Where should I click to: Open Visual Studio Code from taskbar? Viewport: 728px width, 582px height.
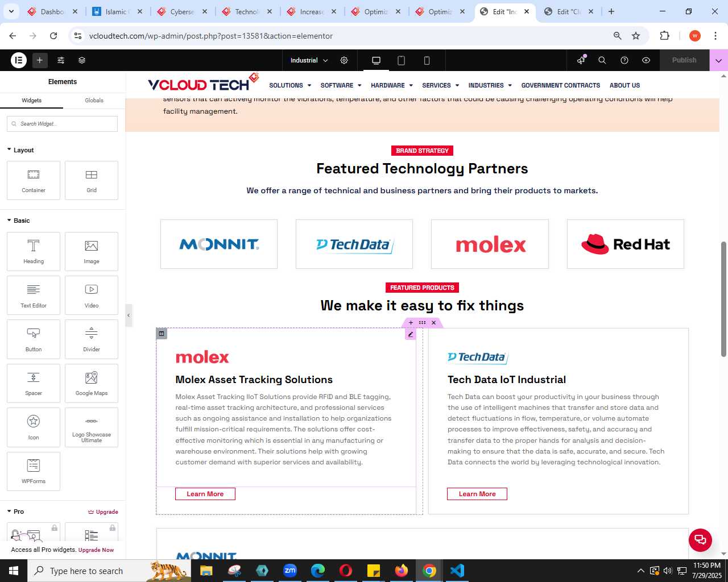tap(457, 571)
